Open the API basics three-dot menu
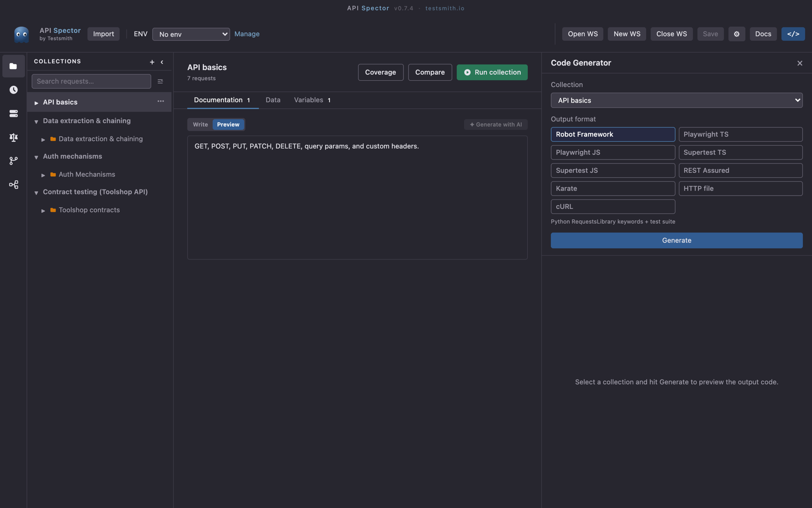812x508 pixels. click(160, 102)
